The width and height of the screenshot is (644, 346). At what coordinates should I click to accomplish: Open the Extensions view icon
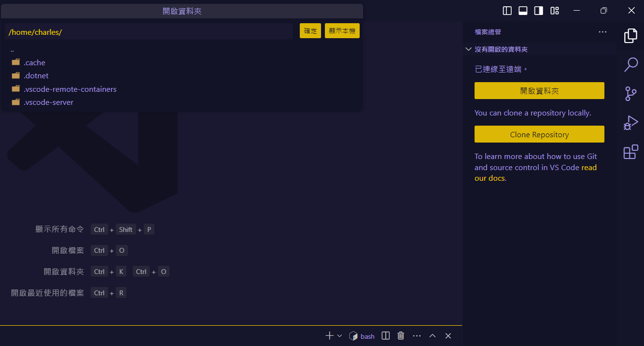point(630,152)
